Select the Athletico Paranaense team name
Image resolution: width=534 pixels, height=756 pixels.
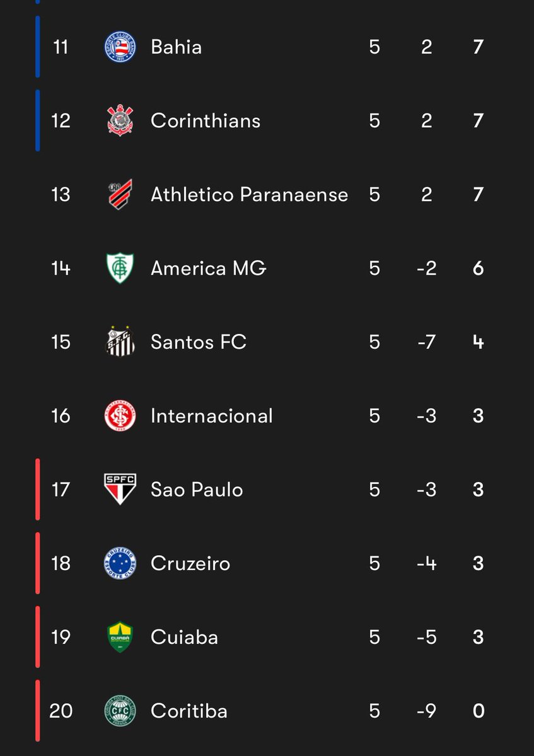coord(249,194)
